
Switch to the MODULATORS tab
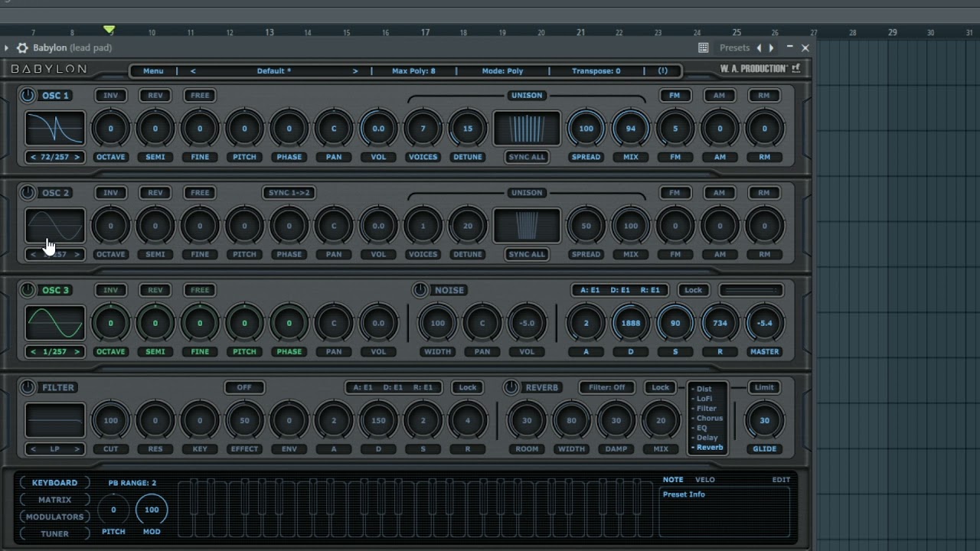tap(54, 517)
